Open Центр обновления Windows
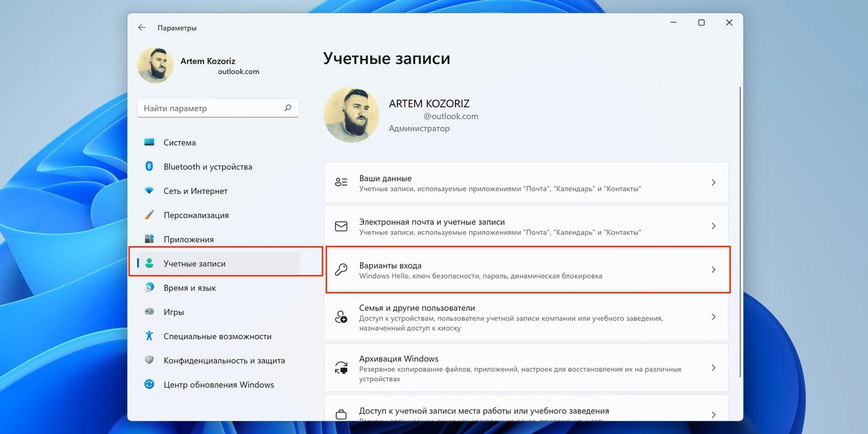The height and width of the screenshot is (434, 868). click(x=218, y=384)
